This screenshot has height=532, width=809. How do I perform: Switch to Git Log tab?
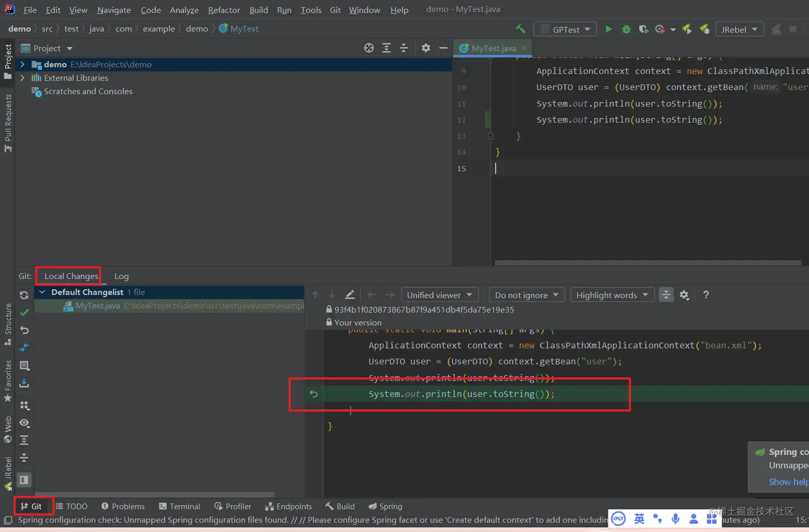click(x=121, y=276)
